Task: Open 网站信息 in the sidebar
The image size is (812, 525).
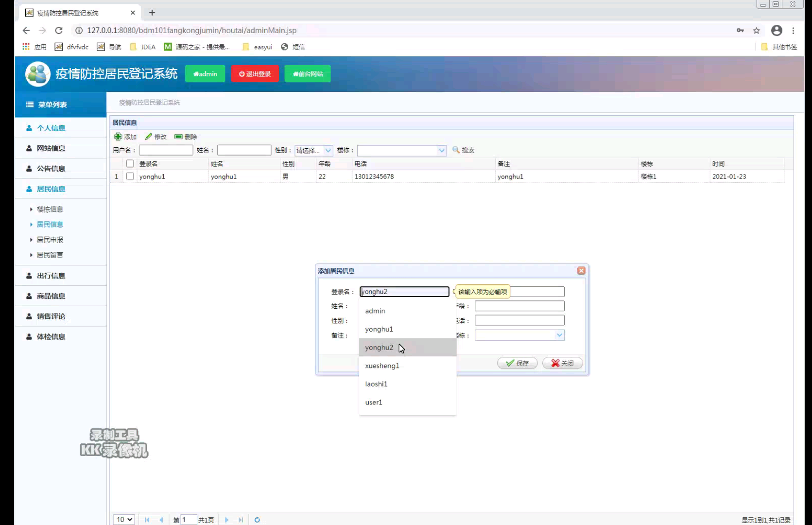Action: click(x=61, y=148)
